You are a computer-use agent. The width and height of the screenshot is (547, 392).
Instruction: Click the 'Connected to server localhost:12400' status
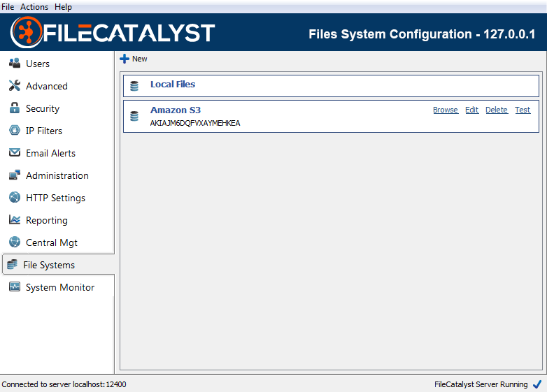(x=64, y=384)
